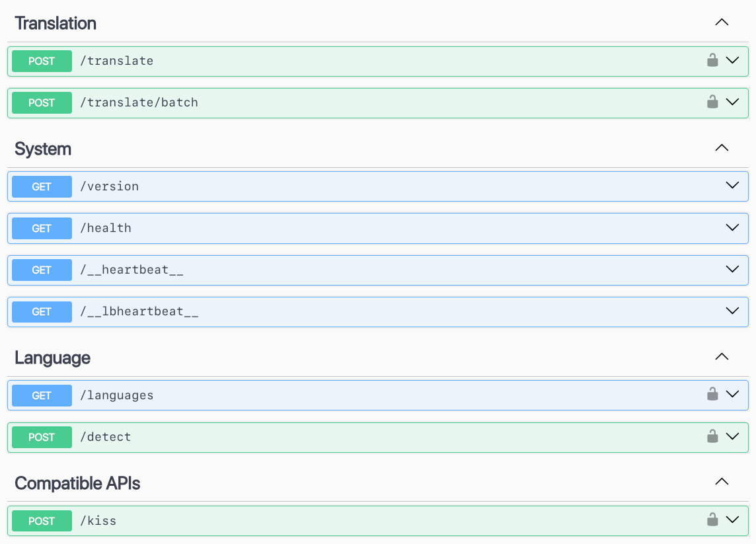756x544 pixels.
Task: Click the lock icon on /languages row
Action: tap(712, 395)
